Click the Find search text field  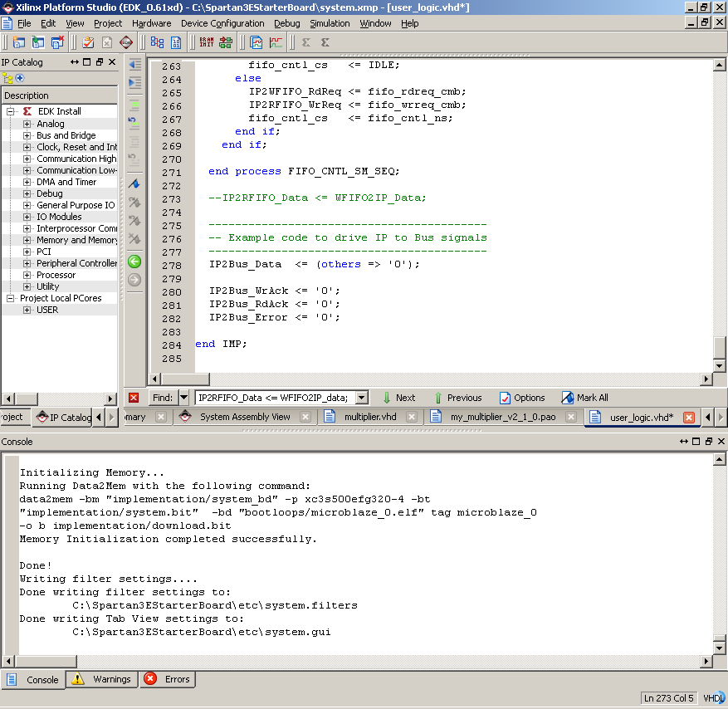pos(276,398)
